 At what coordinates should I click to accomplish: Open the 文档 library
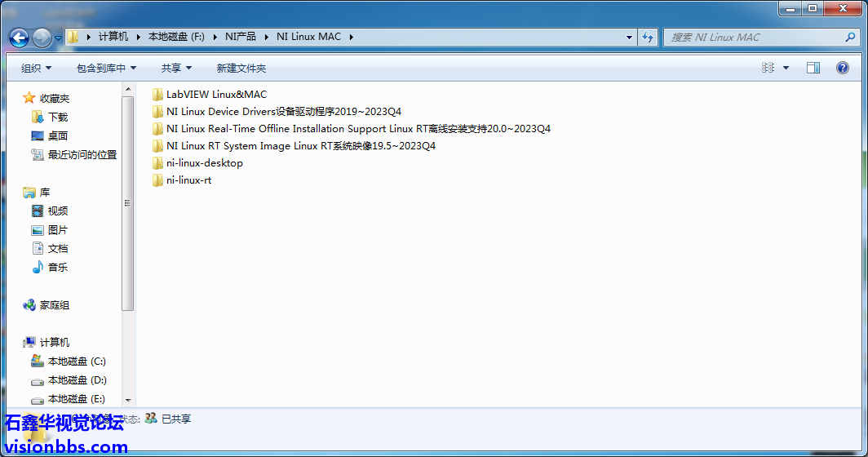click(x=58, y=249)
